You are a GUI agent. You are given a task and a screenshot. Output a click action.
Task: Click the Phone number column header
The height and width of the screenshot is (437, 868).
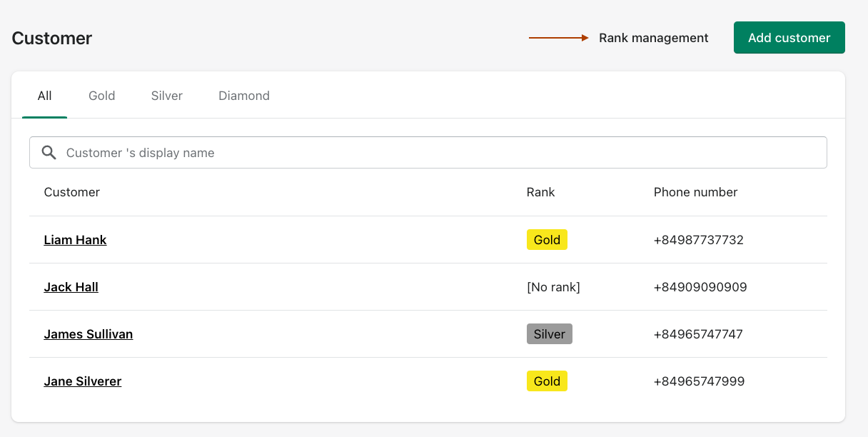click(x=695, y=192)
